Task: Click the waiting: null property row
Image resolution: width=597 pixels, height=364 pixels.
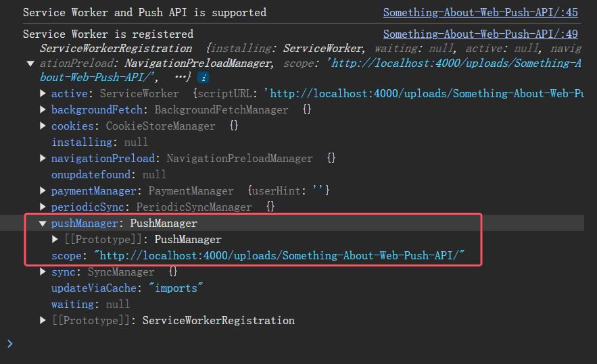Action: 91,305
